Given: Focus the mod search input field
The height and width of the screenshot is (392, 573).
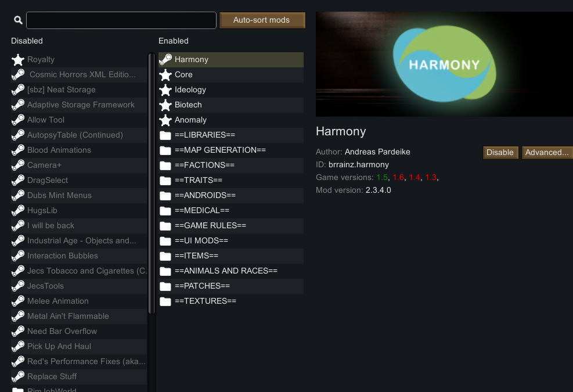Looking at the screenshot, I should pyautogui.click(x=121, y=20).
